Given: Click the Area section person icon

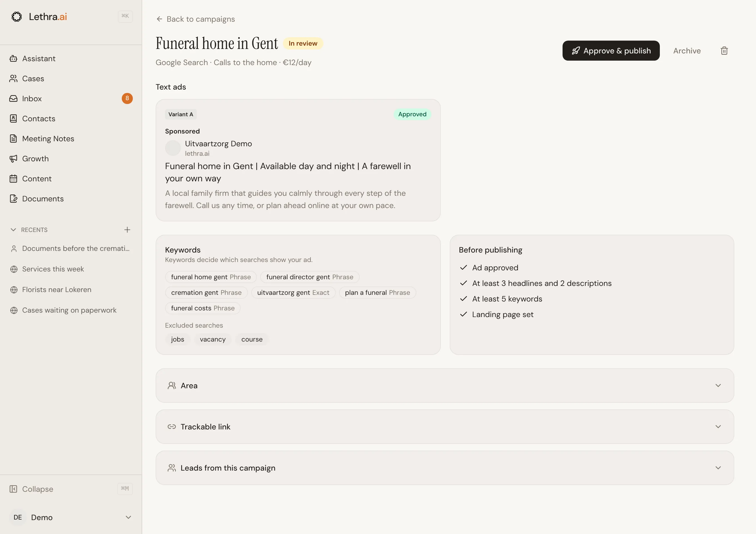Looking at the screenshot, I should (x=171, y=385).
